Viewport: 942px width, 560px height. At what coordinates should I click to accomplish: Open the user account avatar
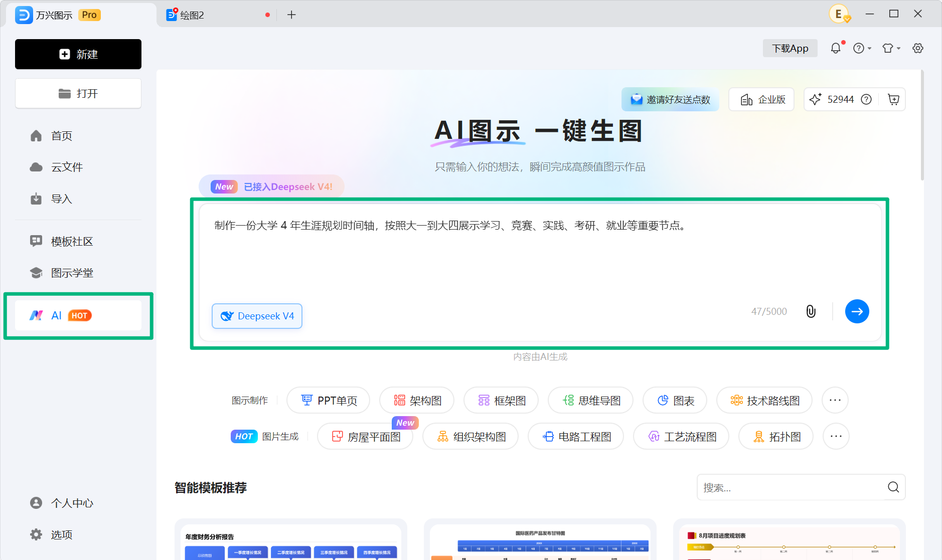(x=839, y=14)
